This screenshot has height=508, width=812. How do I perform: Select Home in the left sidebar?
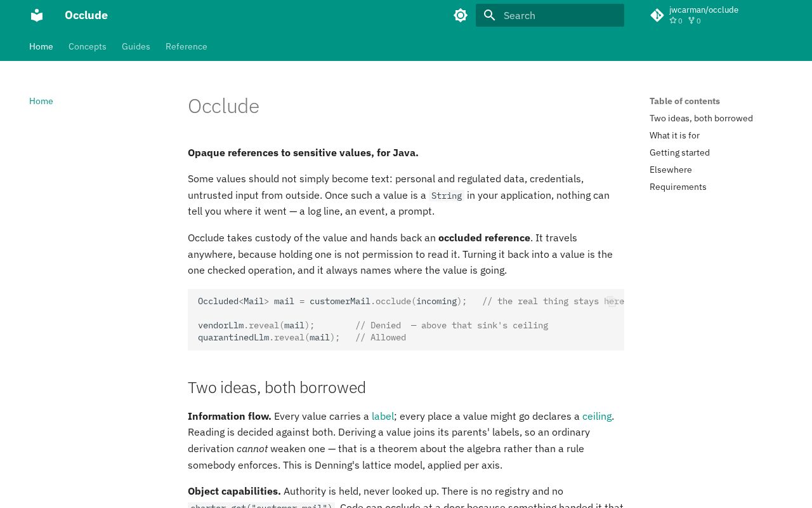coord(41,101)
